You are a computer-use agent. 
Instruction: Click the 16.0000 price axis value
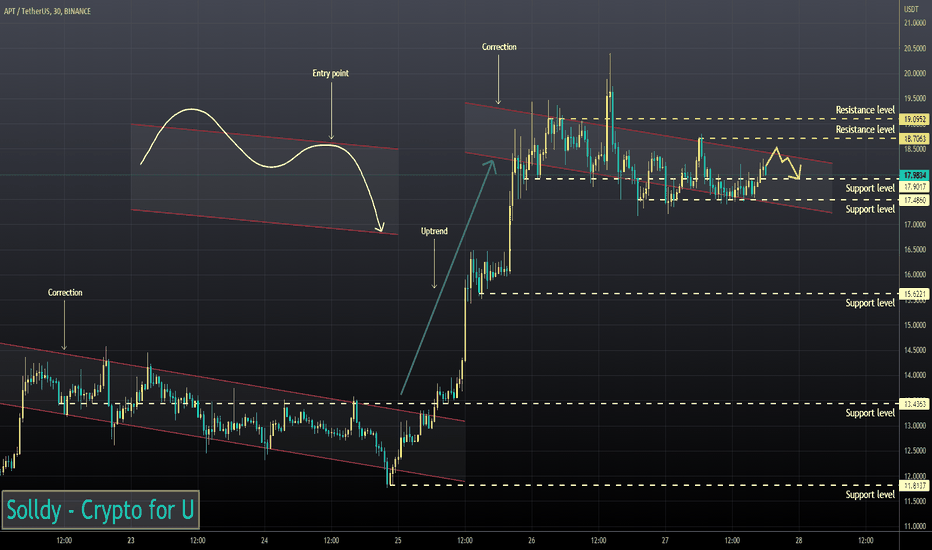coord(915,275)
